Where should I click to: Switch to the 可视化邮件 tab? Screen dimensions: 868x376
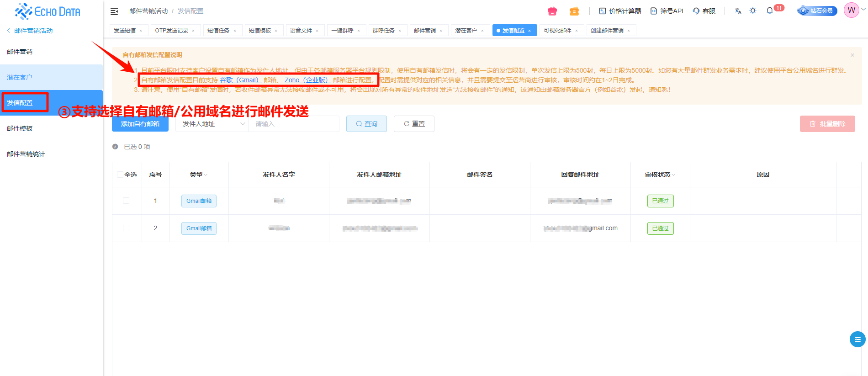tap(557, 31)
